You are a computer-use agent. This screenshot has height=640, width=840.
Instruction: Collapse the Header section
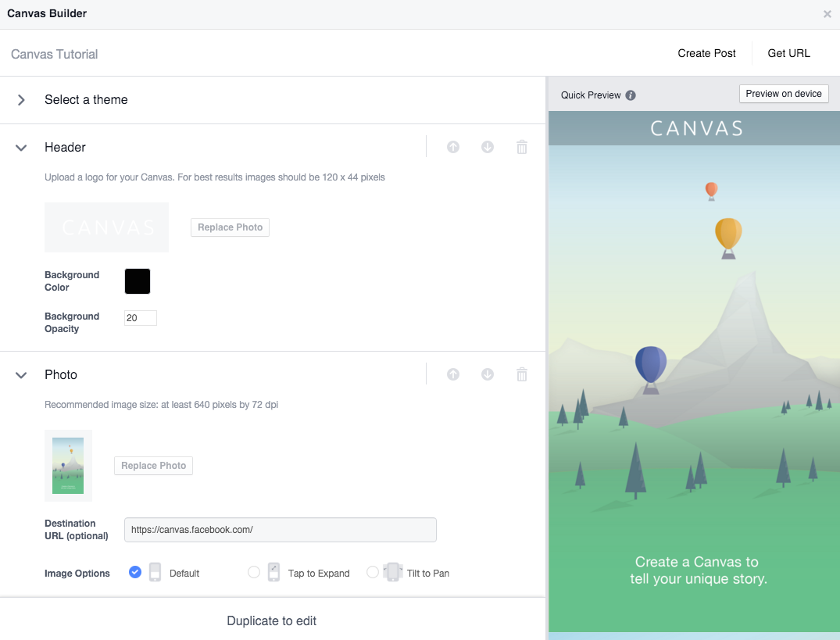22,148
